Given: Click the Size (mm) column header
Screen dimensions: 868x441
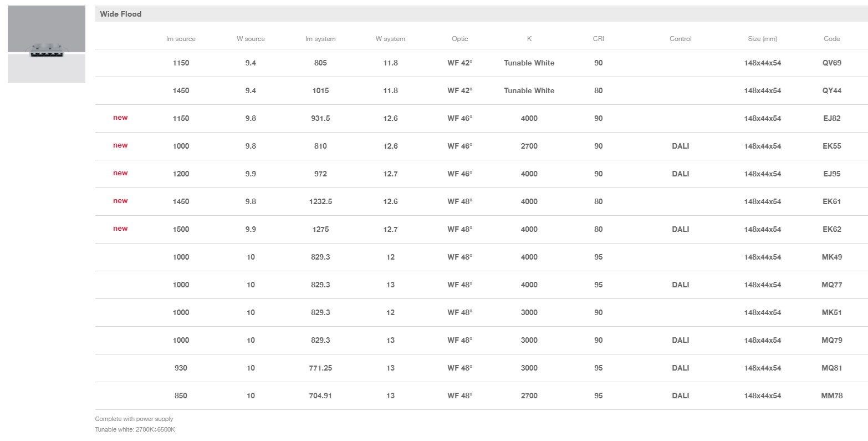Looking at the screenshot, I should [762, 39].
